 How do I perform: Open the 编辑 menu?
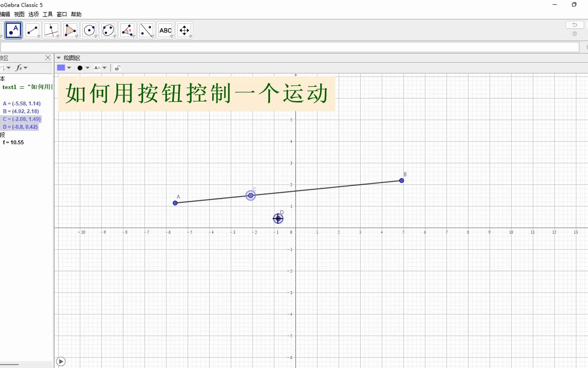5,14
